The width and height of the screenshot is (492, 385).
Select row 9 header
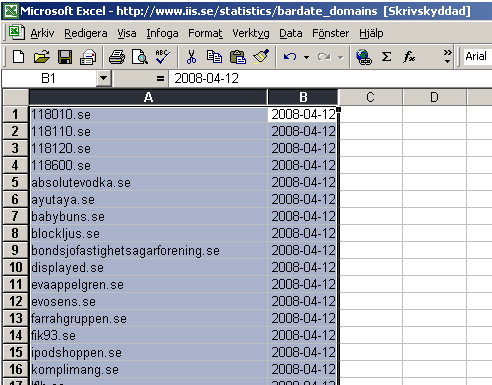click(x=15, y=250)
